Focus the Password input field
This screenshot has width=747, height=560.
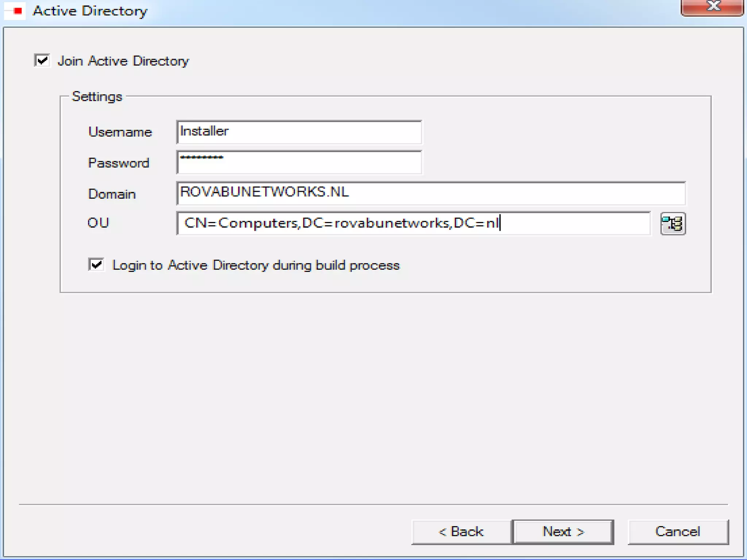tap(299, 162)
